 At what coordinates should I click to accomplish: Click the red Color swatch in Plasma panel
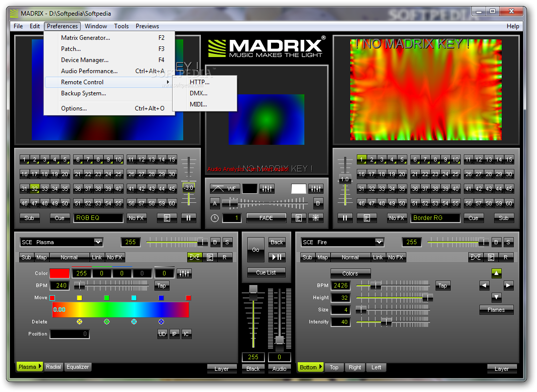coord(60,273)
